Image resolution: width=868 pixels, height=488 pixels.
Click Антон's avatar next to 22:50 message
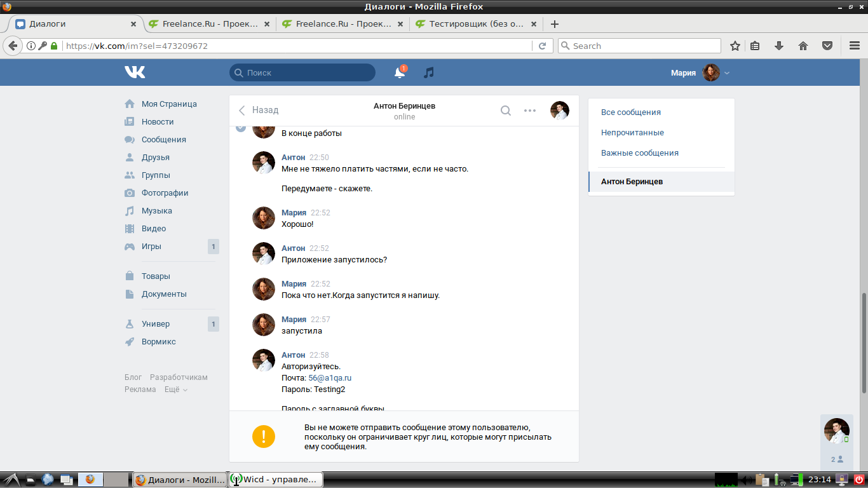[x=264, y=163]
